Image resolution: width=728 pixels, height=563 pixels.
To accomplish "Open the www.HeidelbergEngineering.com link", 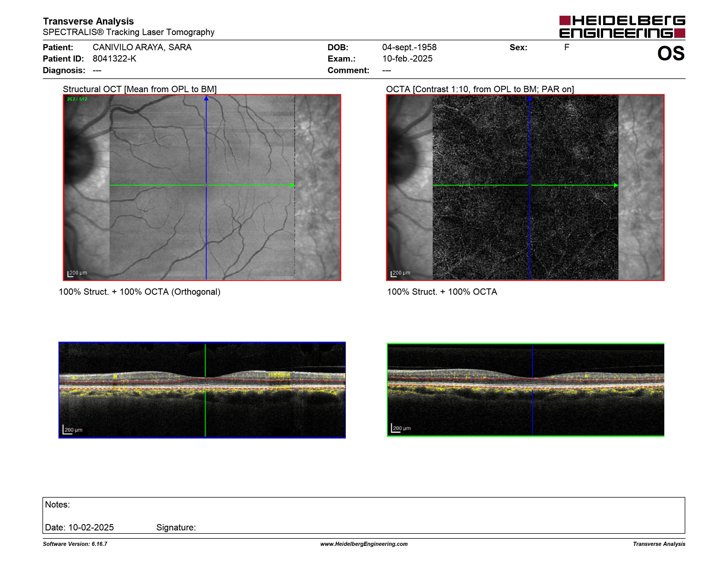I will pos(364,544).
